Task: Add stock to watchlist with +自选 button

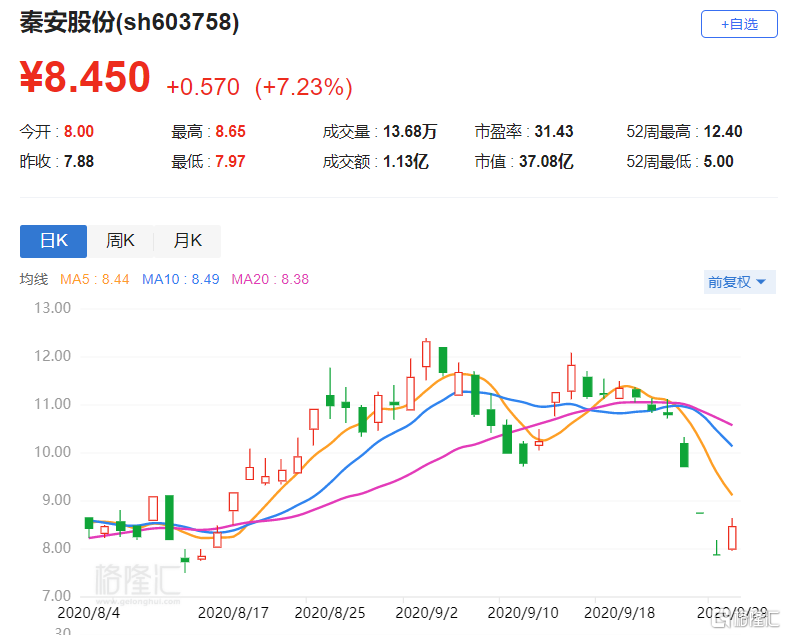Action: [x=739, y=24]
